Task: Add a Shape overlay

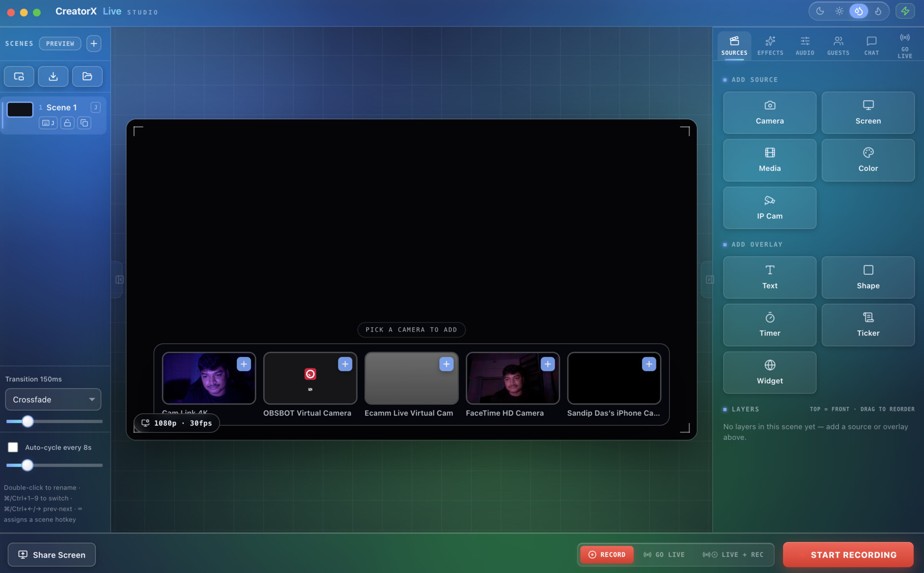Action: (868, 277)
